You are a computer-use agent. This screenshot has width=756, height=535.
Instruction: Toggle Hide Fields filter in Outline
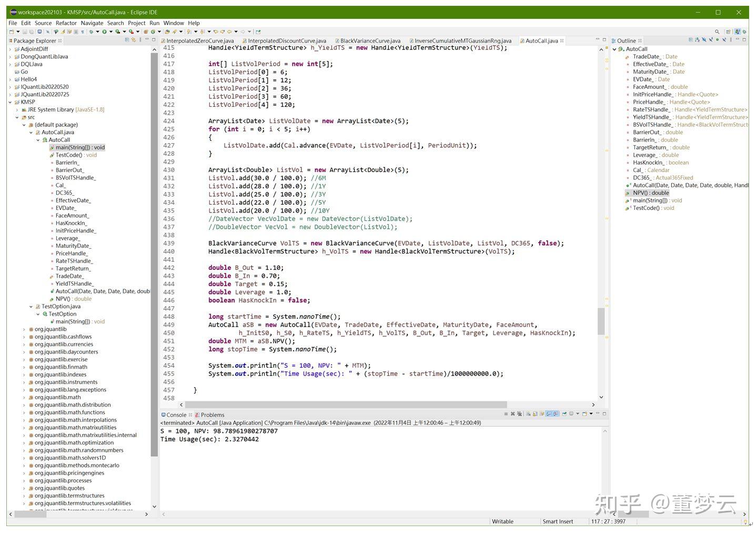tap(704, 40)
